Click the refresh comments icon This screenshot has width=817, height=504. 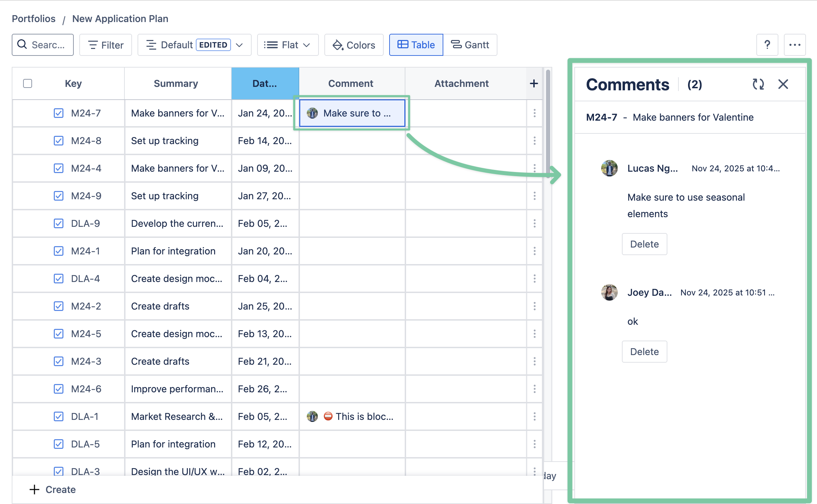(x=758, y=84)
